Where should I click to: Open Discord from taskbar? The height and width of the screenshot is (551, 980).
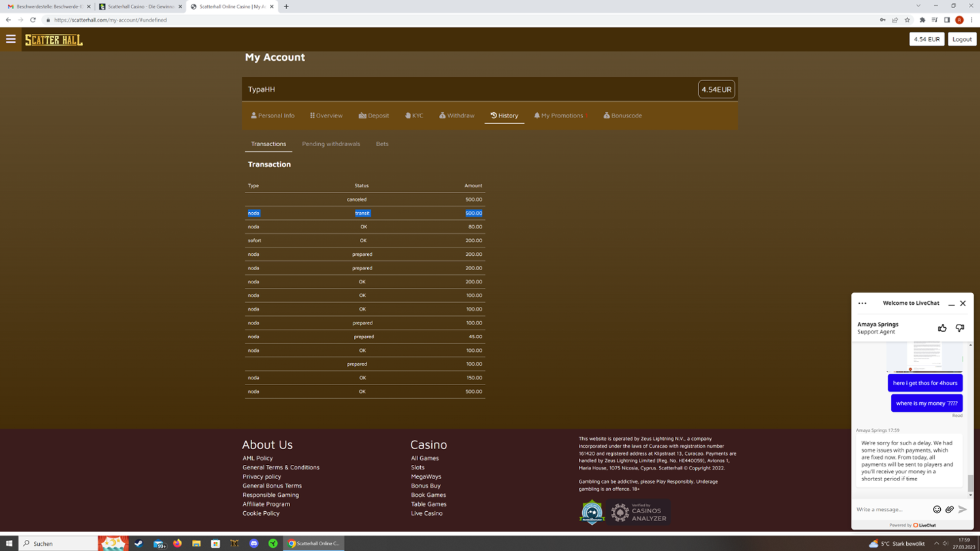coord(254,543)
